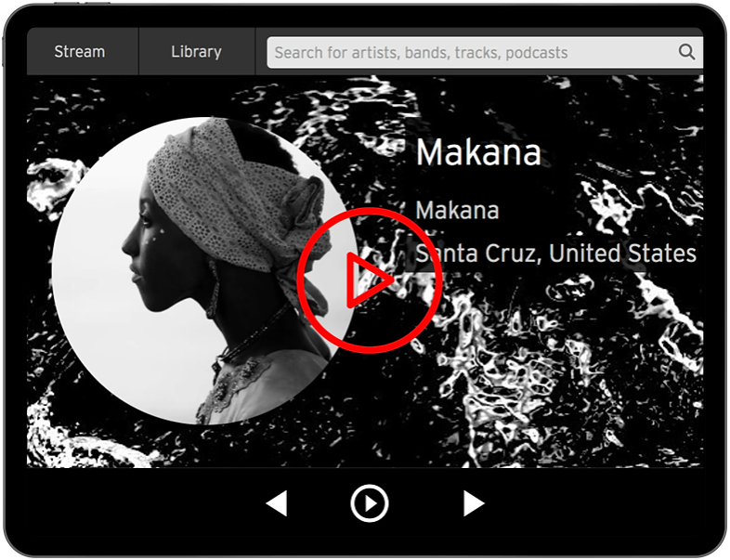Click the Santa Cruz, United States location
Screen dimensions: 730x560
[x=557, y=254]
